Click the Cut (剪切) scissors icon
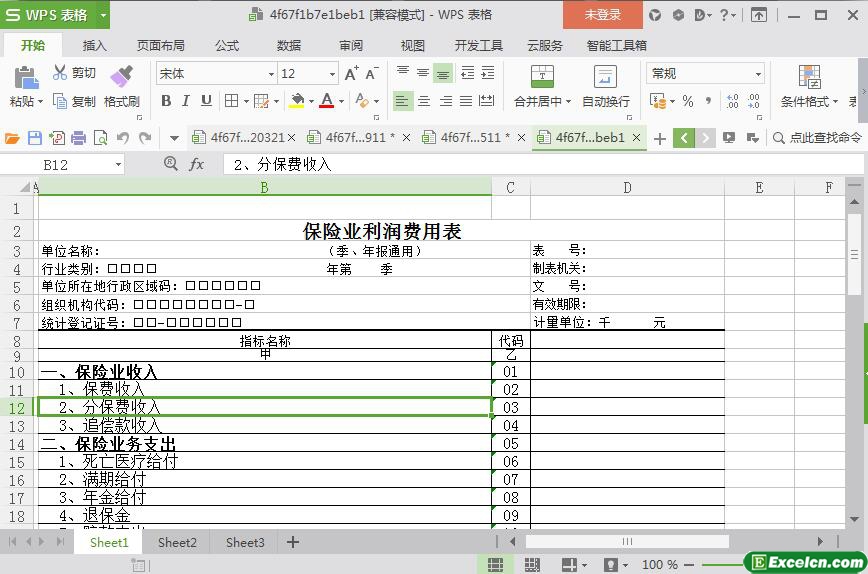This screenshot has height=574, width=868. click(61, 73)
